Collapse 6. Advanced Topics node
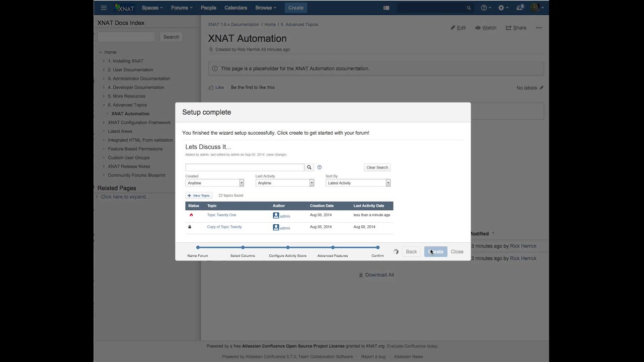Screen dimensions: 644x362 104,105
